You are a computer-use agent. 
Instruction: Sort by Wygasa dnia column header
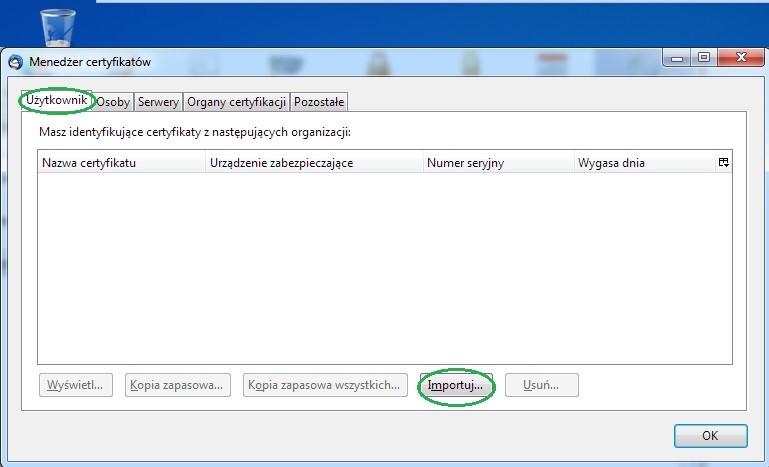point(643,162)
